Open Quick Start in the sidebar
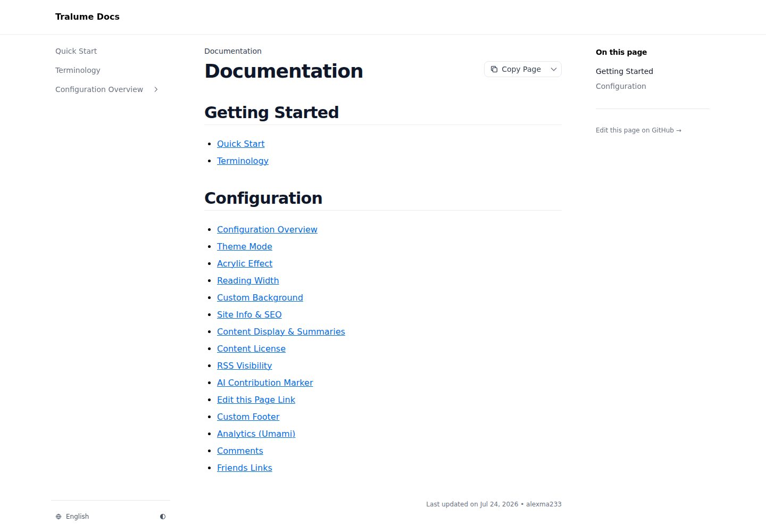The image size is (766, 532). tap(76, 51)
